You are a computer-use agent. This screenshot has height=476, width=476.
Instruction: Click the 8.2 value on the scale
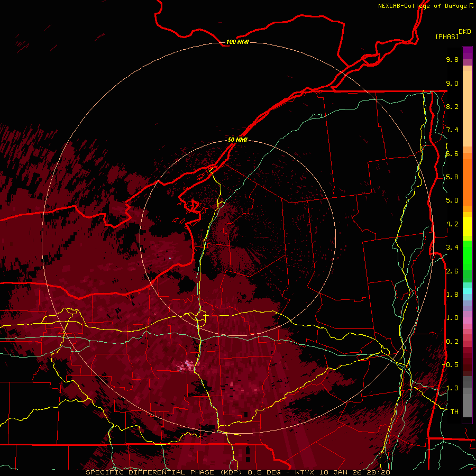452,106
